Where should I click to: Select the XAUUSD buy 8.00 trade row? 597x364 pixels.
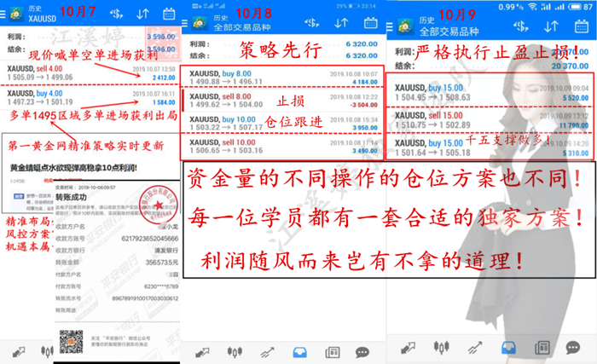pyautogui.click(x=282, y=78)
